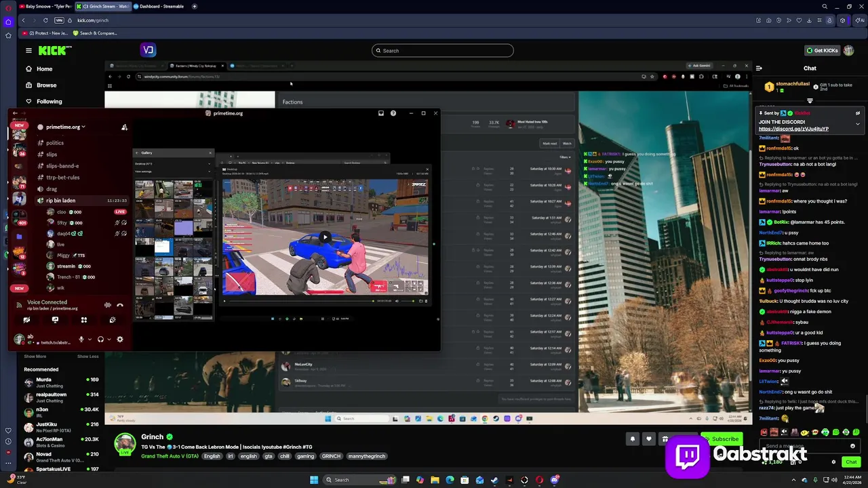
Task: Open recommended channel Murda
Action: tap(61, 382)
